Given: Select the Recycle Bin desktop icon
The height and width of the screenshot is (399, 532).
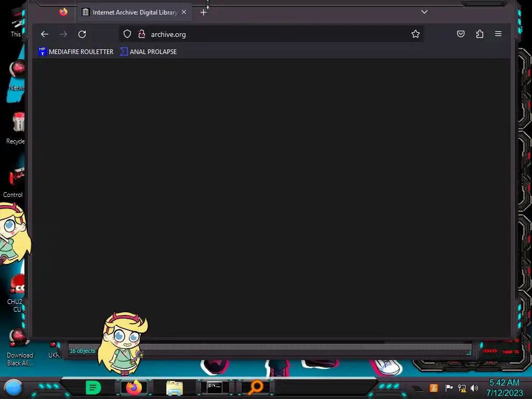Looking at the screenshot, I should tap(16, 129).
